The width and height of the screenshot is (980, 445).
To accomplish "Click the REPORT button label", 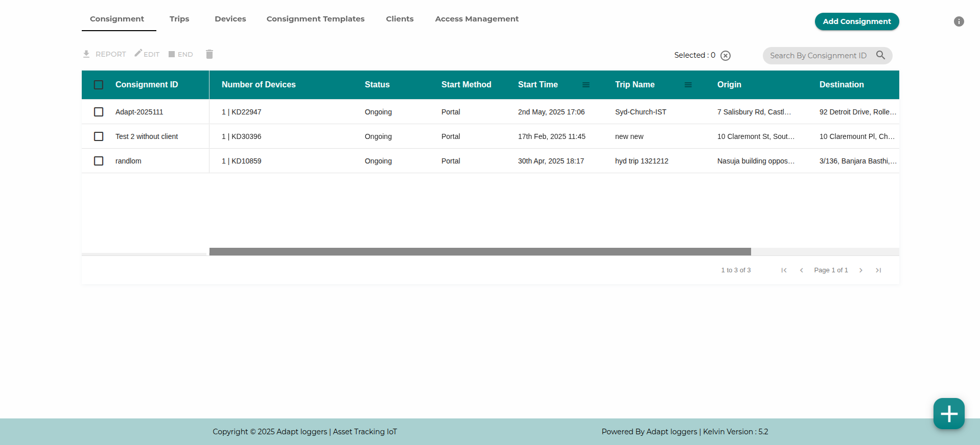I will pos(111,54).
